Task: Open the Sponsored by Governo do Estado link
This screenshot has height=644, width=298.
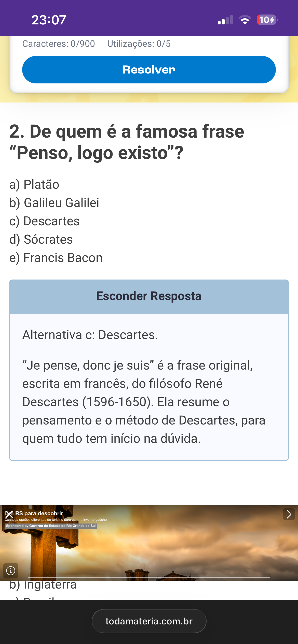Action: [x=51, y=526]
